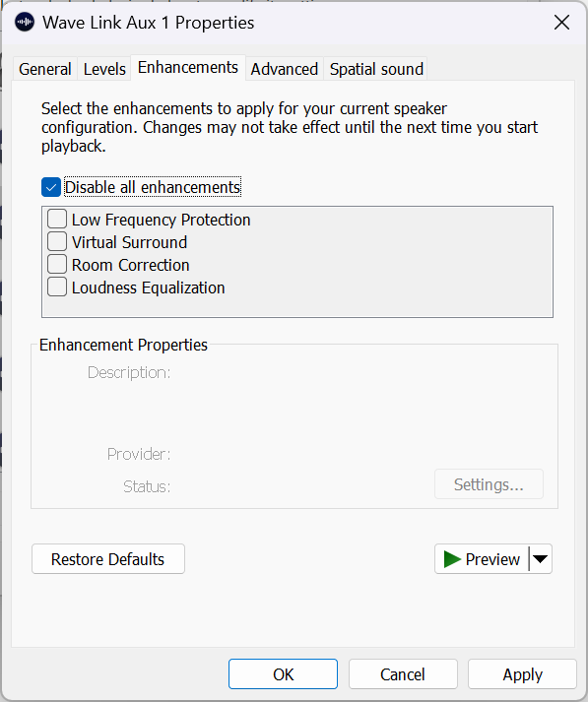Image resolution: width=588 pixels, height=702 pixels.
Task: Click the Wave Link app icon in title bar
Action: pyautogui.click(x=25, y=23)
